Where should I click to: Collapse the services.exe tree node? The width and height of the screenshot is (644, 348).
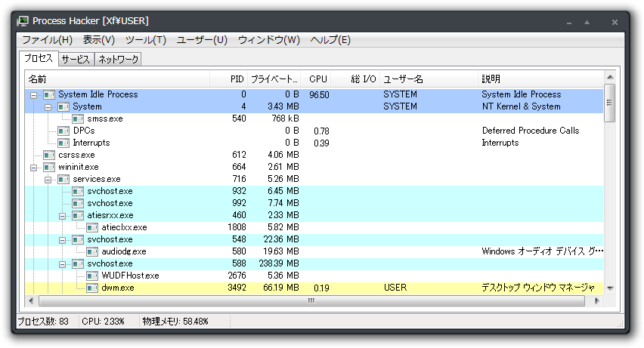(x=48, y=180)
